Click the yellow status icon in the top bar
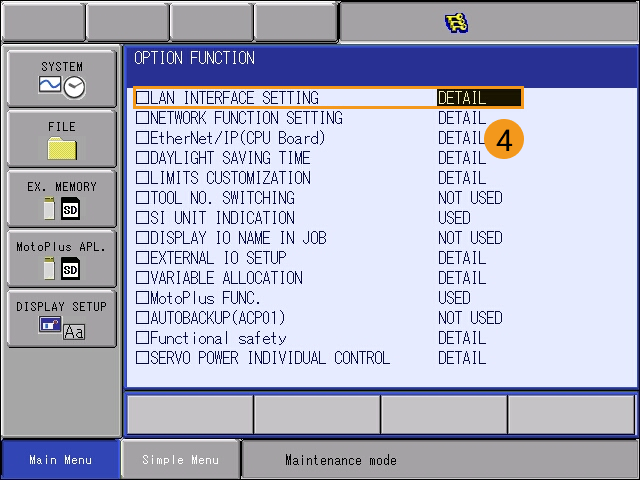 click(456, 23)
